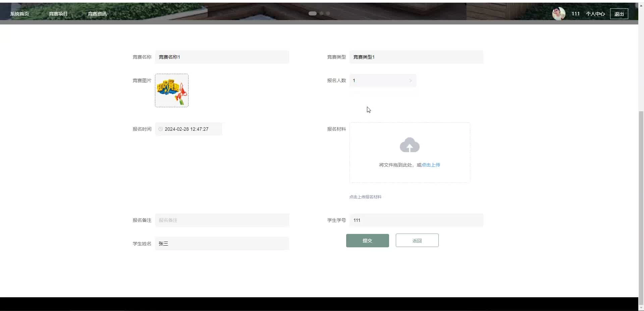
Task: Click the arrow in 报名人数 field
Action: 411,80
